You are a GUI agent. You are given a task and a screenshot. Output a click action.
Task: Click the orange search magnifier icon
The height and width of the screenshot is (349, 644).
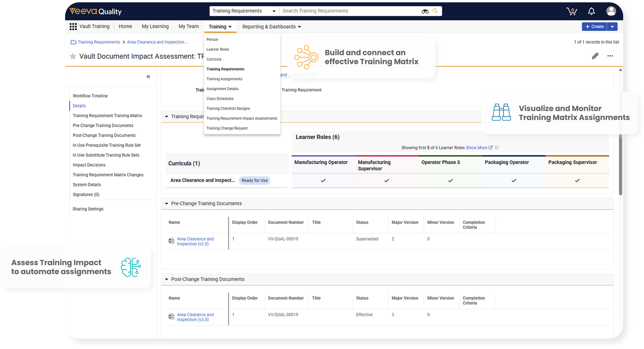coord(435,11)
